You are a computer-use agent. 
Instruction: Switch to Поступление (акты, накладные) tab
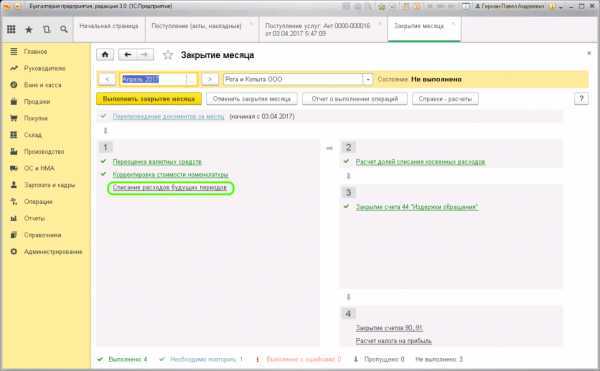click(x=196, y=26)
